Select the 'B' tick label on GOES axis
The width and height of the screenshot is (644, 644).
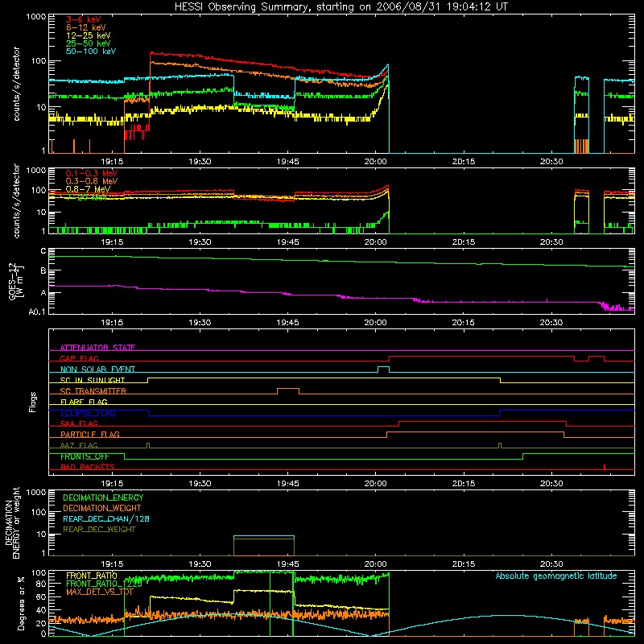click(43, 270)
